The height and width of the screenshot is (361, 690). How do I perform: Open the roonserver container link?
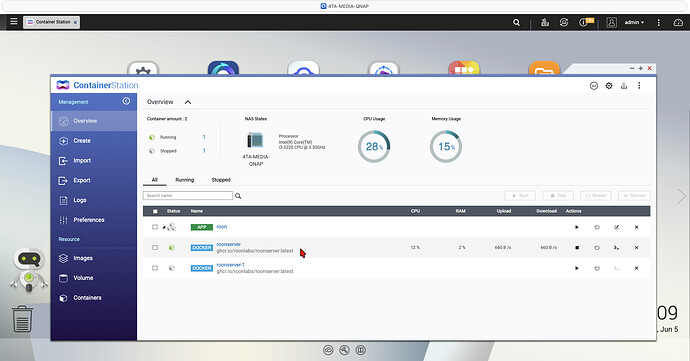click(x=228, y=244)
